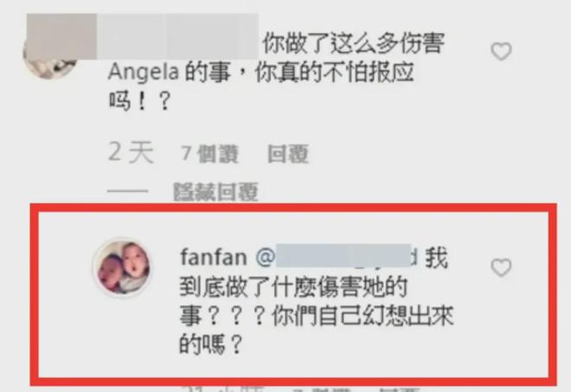This screenshot has height=392, width=571.
Task: Open the top commenter's profile picture
Action: 51,58
